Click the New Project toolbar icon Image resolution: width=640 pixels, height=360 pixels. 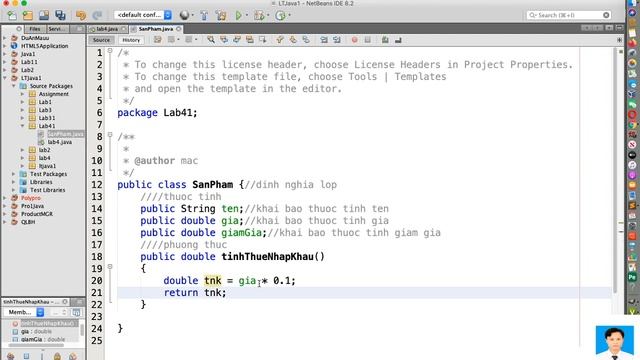coord(28,16)
